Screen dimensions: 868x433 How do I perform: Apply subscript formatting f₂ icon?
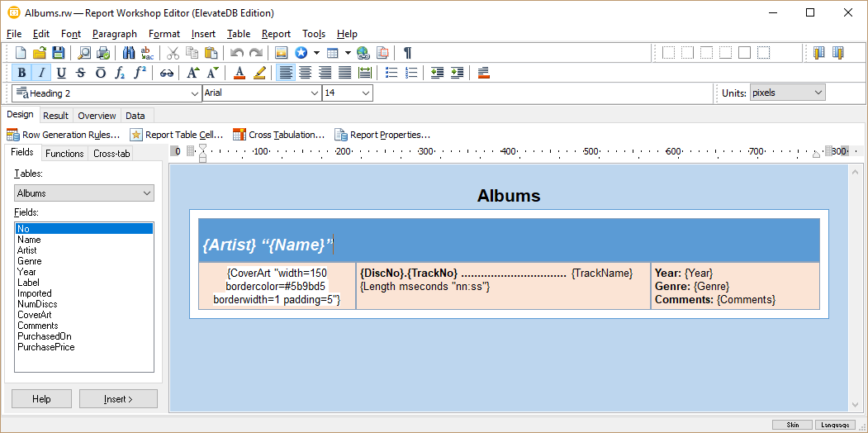click(120, 73)
